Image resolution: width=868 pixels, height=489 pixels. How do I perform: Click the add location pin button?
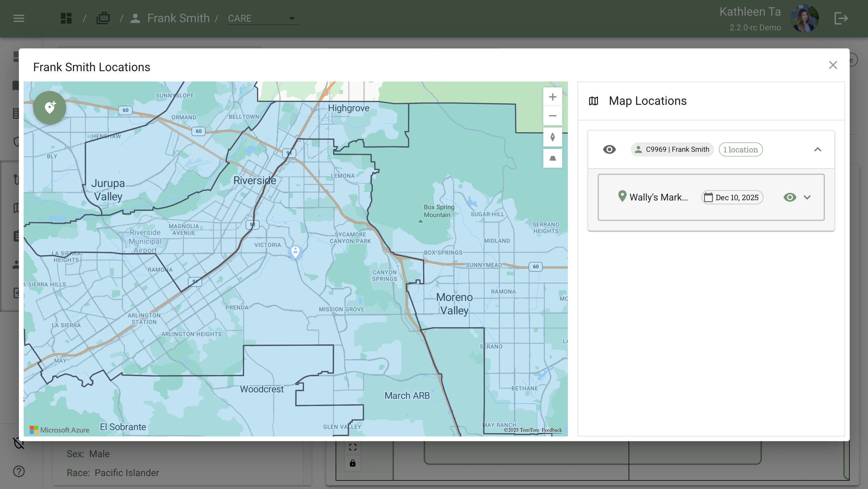pyautogui.click(x=50, y=107)
